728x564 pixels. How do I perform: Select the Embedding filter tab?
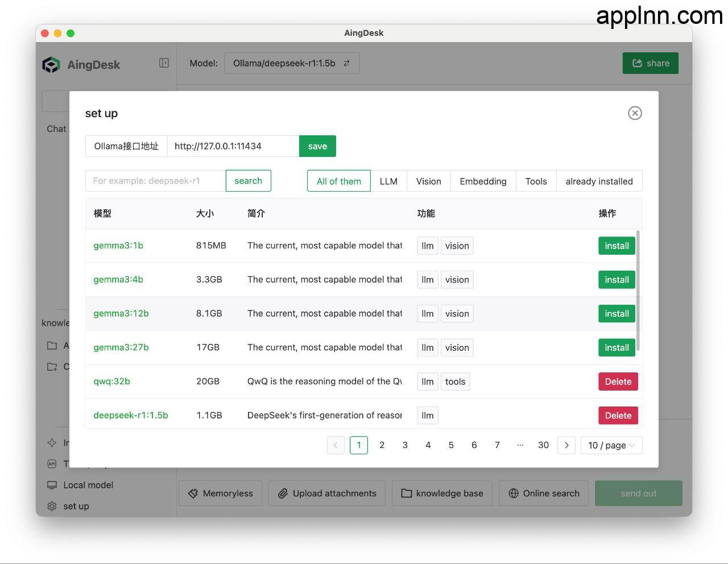pyautogui.click(x=483, y=181)
